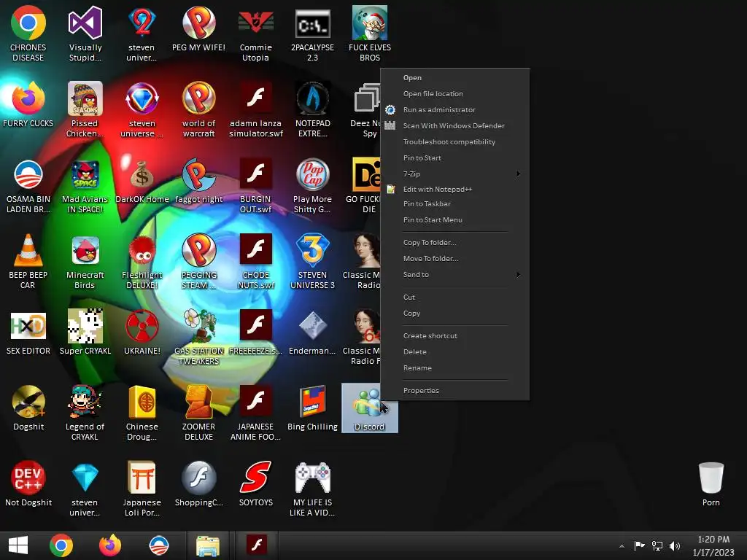This screenshot has height=560, width=747.
Task: Select the SOYTOYS desktop icon
Action: (x=256, y=484)
